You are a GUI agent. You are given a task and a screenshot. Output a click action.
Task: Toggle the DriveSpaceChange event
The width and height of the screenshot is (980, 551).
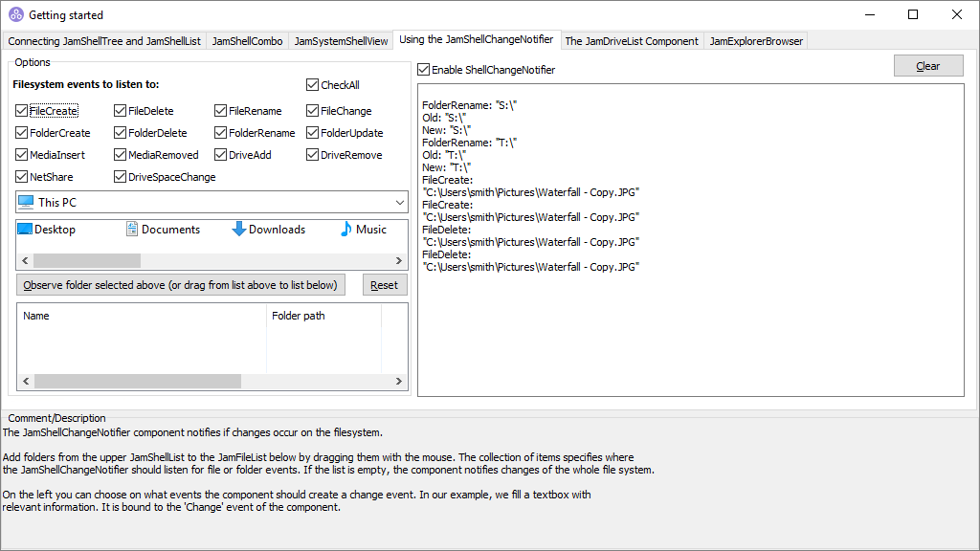point(120,176)
